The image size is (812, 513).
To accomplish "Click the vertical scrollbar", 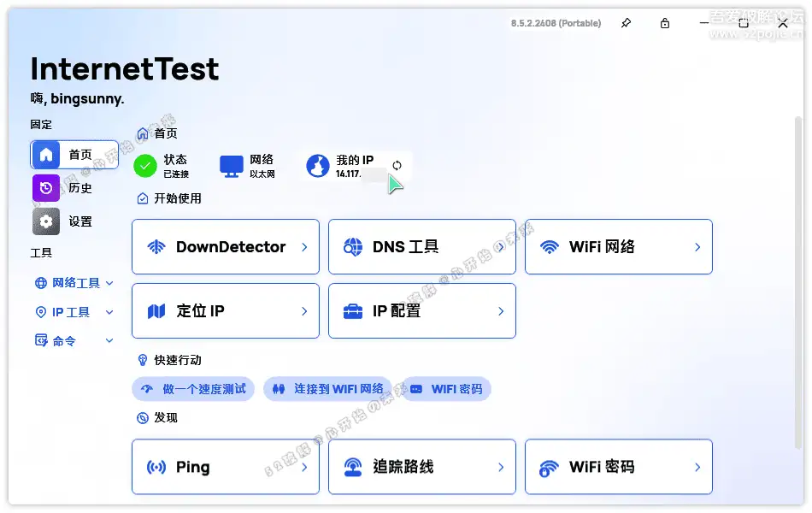I will click(x=798, y=282).
